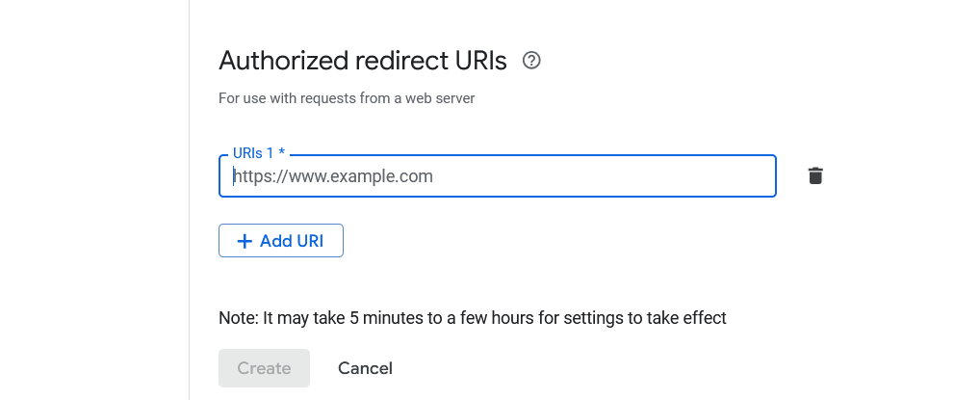Click the Authorized redirect URIs heading
Image resolution: width=980 pixels, height=400 pixels.
(362, 62)
